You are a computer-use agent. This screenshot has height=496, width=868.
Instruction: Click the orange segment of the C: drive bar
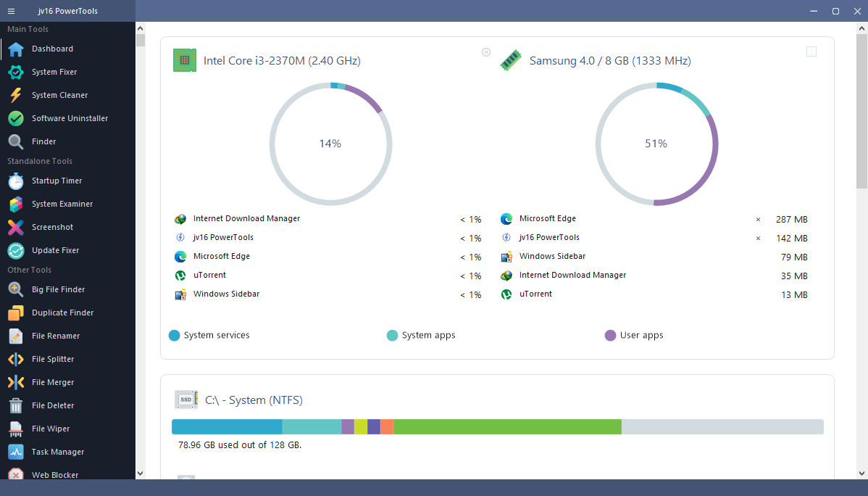(387, 426)
